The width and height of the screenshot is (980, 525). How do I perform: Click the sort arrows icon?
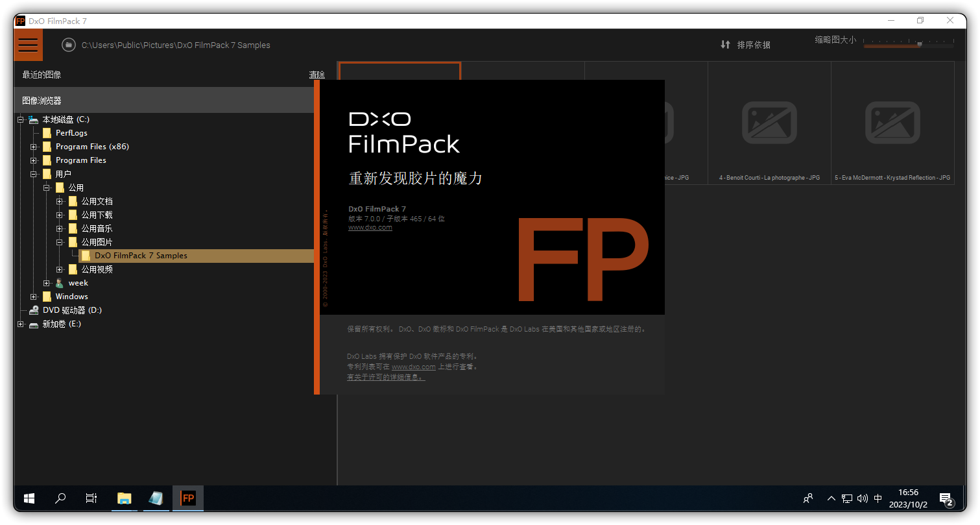725,45
